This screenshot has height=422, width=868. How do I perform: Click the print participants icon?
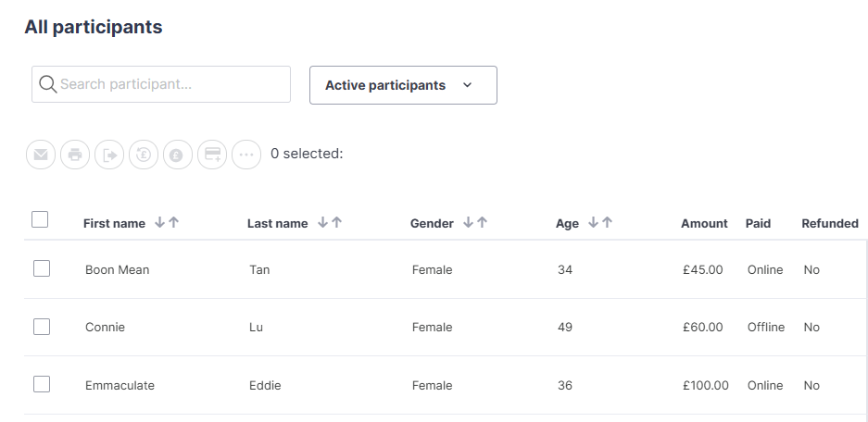(75, 155)
